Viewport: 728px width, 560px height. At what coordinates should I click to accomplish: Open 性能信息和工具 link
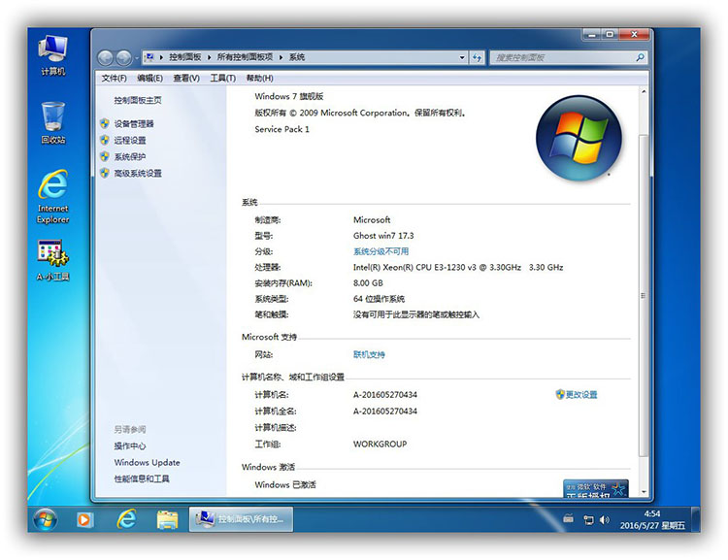click(x=142, y=478)
